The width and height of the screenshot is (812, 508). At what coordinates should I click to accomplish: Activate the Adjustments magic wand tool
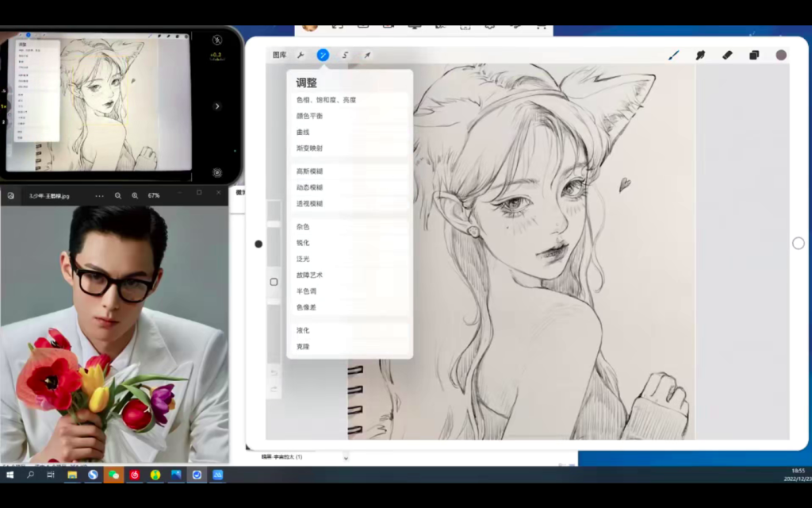[x=323, y=55]
